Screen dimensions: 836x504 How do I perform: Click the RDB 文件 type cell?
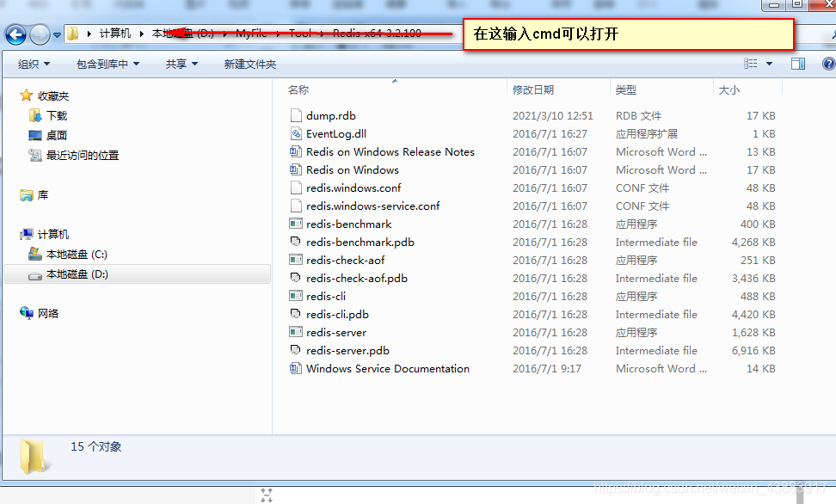point(638,116)
